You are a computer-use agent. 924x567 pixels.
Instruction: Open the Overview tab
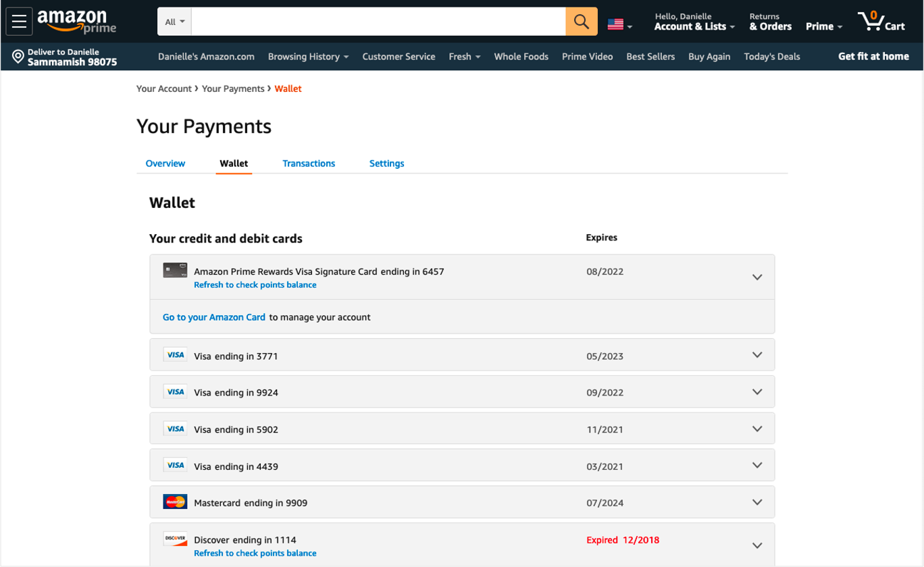pyautogui.click(x=165, y=163)
